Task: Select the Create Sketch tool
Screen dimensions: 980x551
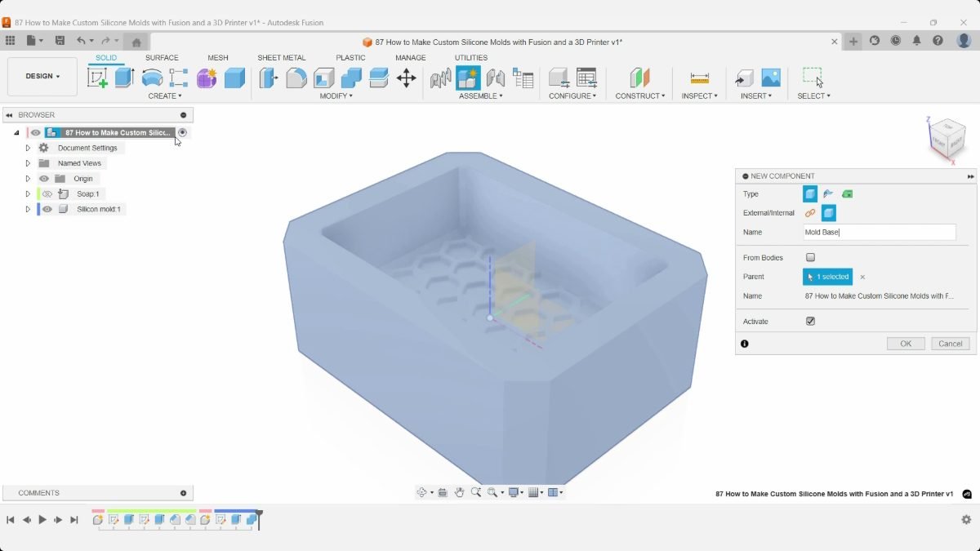Action: 97,78
